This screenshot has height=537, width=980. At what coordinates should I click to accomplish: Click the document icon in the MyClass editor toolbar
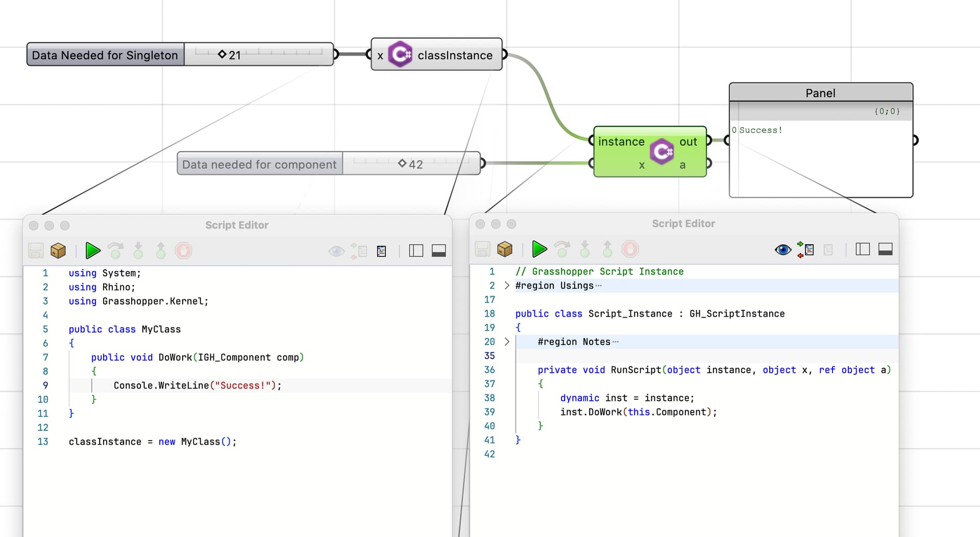coord(381,251)
